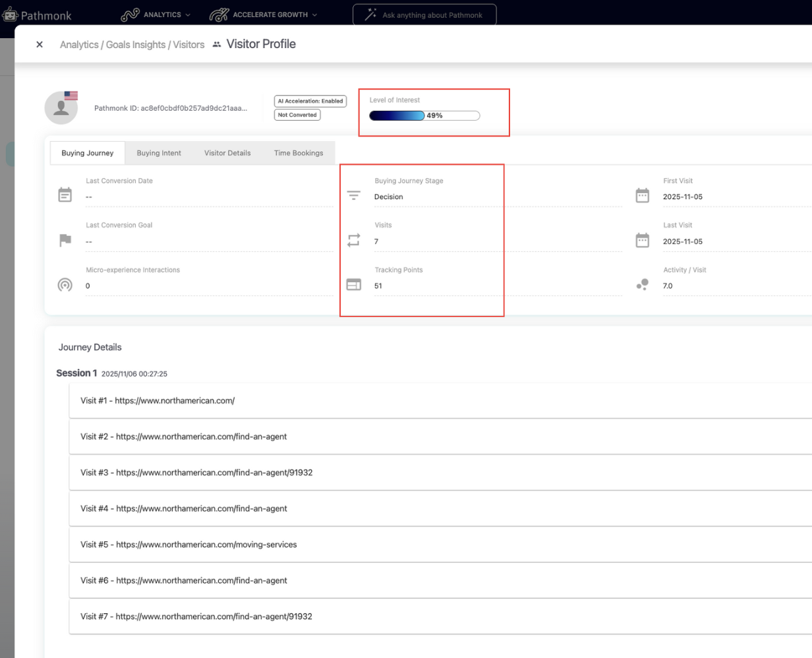
Task: Open the Time Bookings tab
Action: click(299, 153)
